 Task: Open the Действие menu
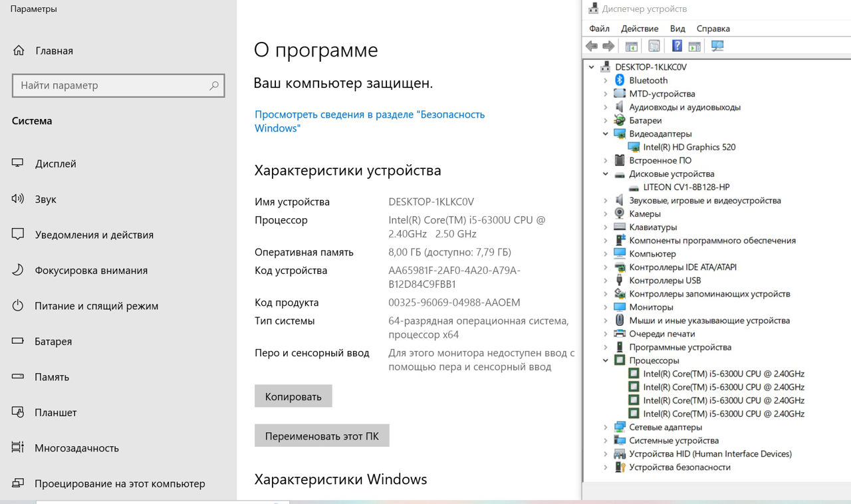coord(640,29)
